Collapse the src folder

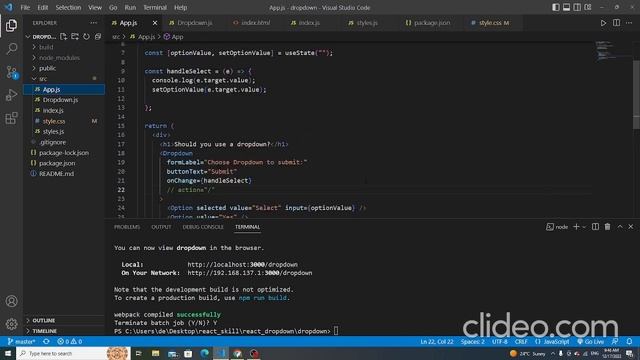(x=43, y=78)
